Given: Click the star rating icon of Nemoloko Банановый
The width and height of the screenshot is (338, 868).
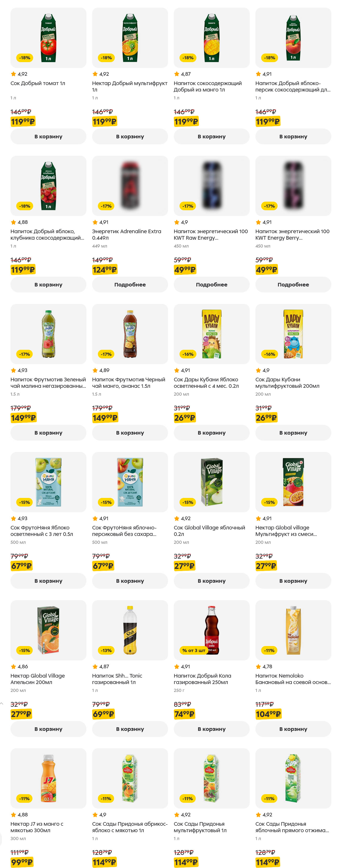Looking at the screenshot, I should pyautogui.click(x=258, y=667).
